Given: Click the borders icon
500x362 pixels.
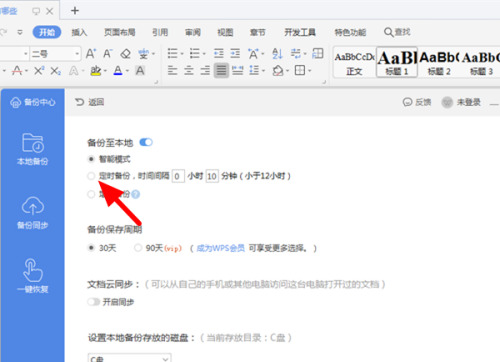Looking at the screenshot, I should click(x=300, y=70).
